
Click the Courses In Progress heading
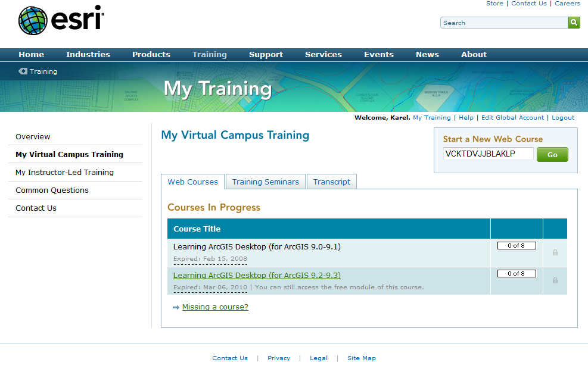click(x=214, y=208)
